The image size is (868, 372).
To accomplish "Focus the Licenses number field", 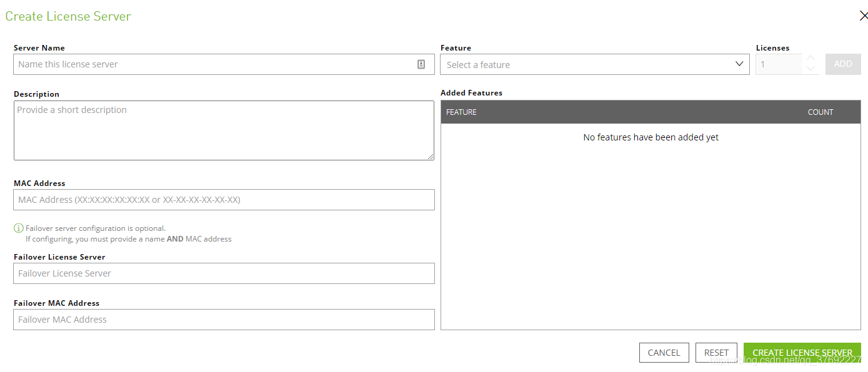I will tap(778, 64).
